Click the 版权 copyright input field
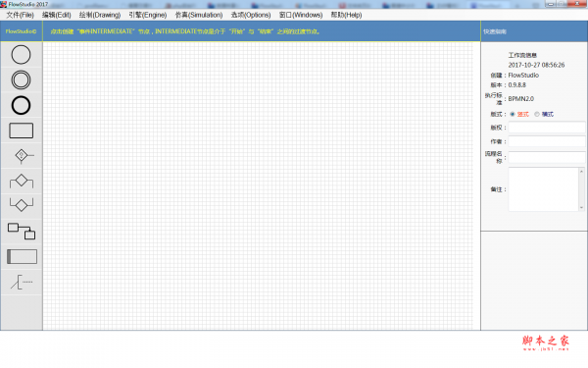 pos(547,128)
